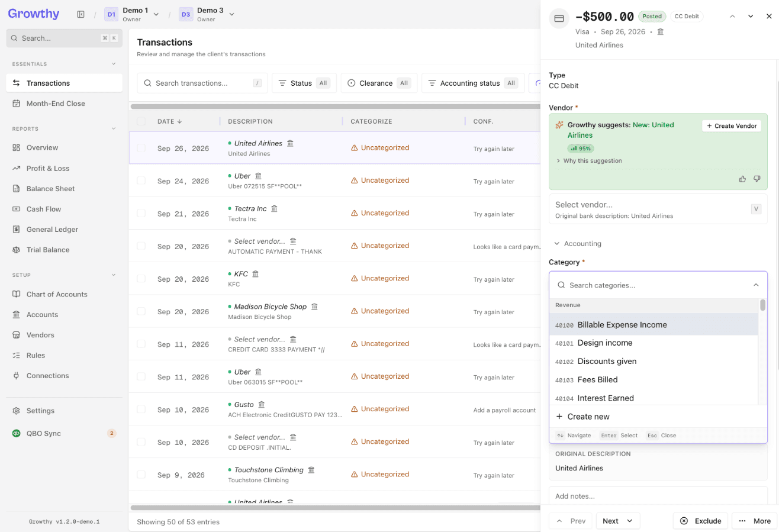Check the Sep 24 Uber transaction checkbox

click(x=141, y=180)
